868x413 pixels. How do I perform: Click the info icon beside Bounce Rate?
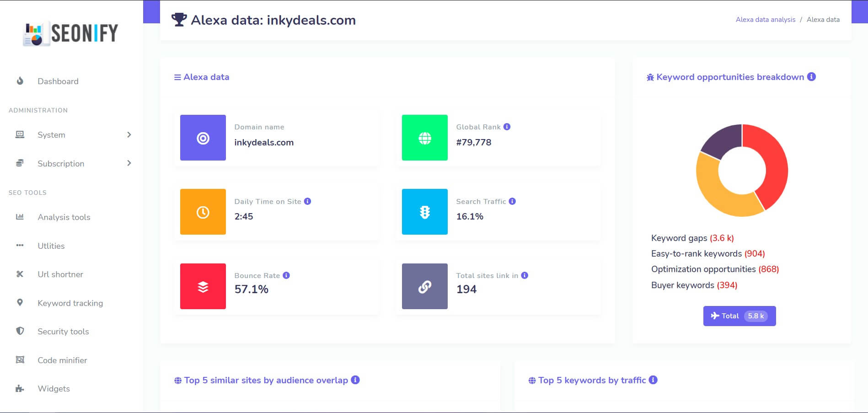pos(286,275)
